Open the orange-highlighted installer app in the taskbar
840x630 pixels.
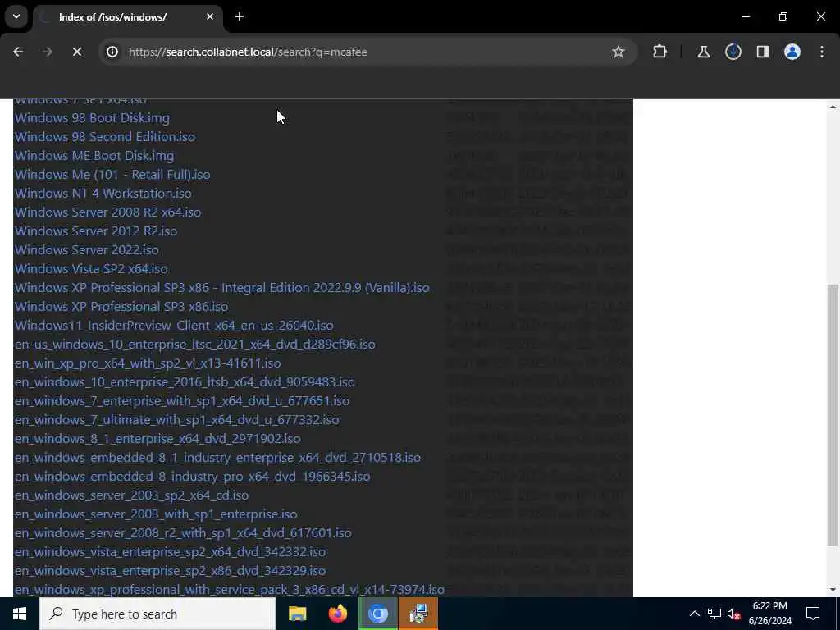click(x=418, y=614)
